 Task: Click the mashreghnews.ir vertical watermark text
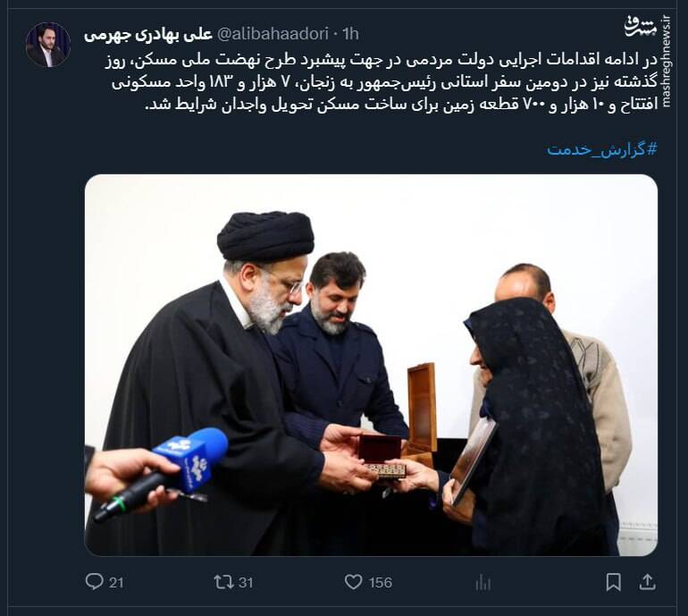[x=667, y=62]
